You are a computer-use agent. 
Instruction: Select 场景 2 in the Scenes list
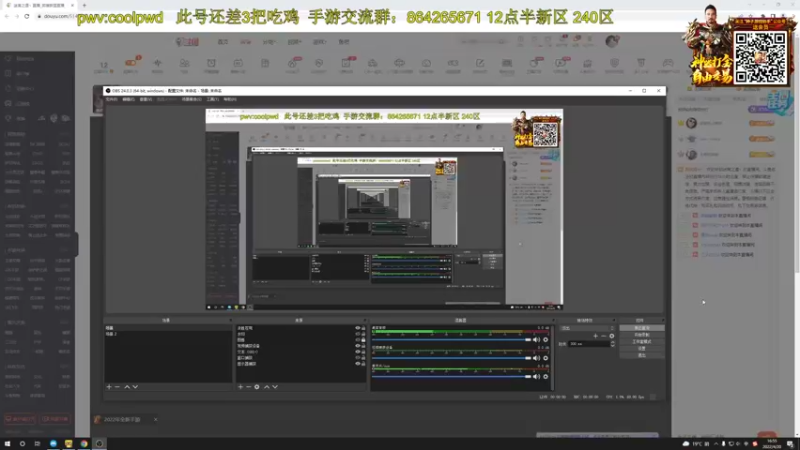click(x=168, y=334)
